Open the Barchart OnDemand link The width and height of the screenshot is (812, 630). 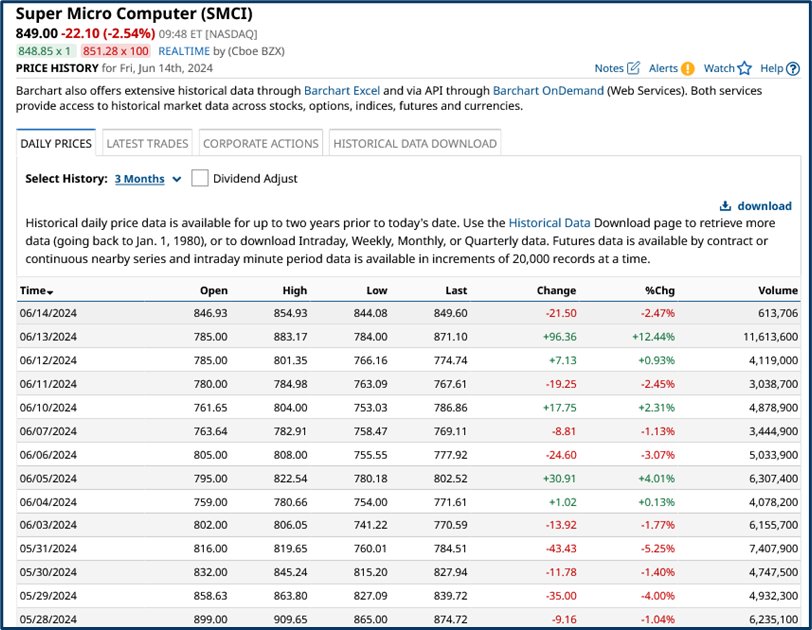click(548, 89)
